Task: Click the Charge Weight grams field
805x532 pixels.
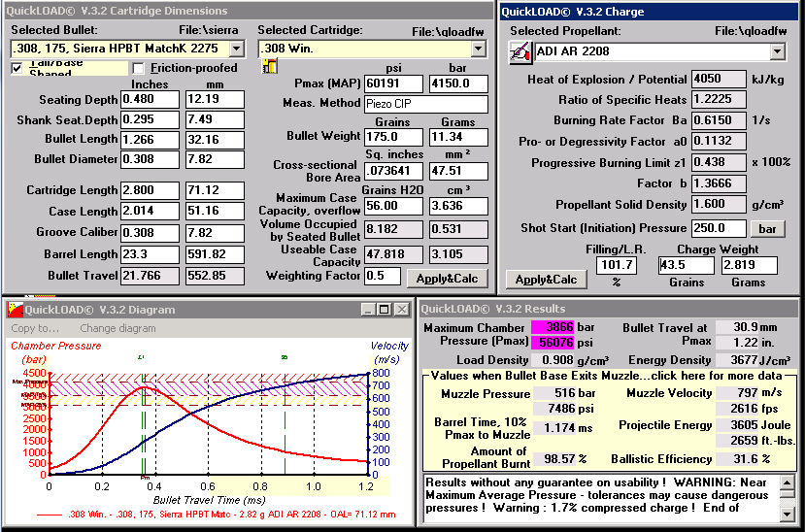Action: 749,265
